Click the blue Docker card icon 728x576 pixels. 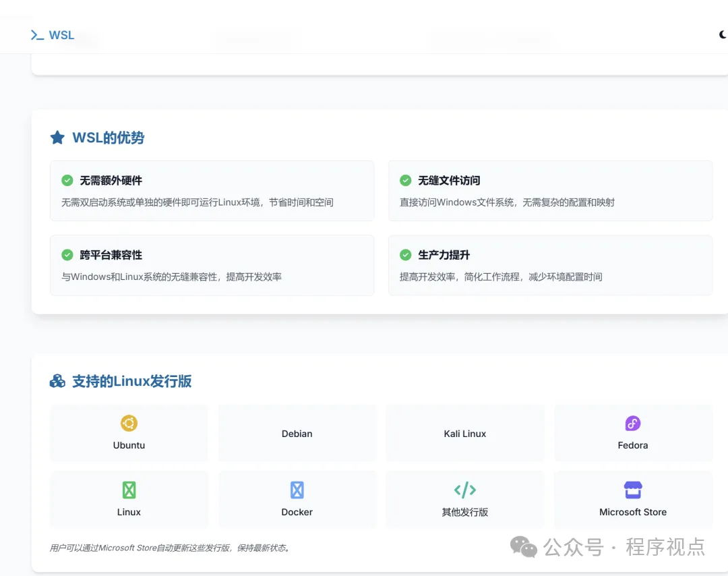coord(297,490)
